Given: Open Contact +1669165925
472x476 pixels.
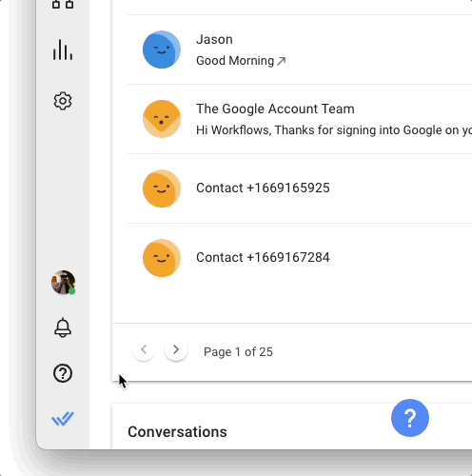Looking at the screenshot, I should (x=300, y=188).
